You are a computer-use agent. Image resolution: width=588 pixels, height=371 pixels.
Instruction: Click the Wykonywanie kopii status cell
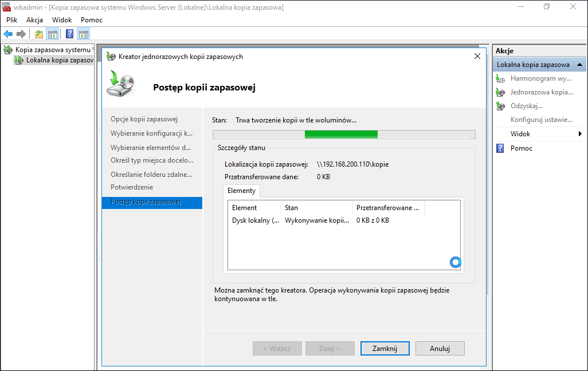click(x=317, y=220)
